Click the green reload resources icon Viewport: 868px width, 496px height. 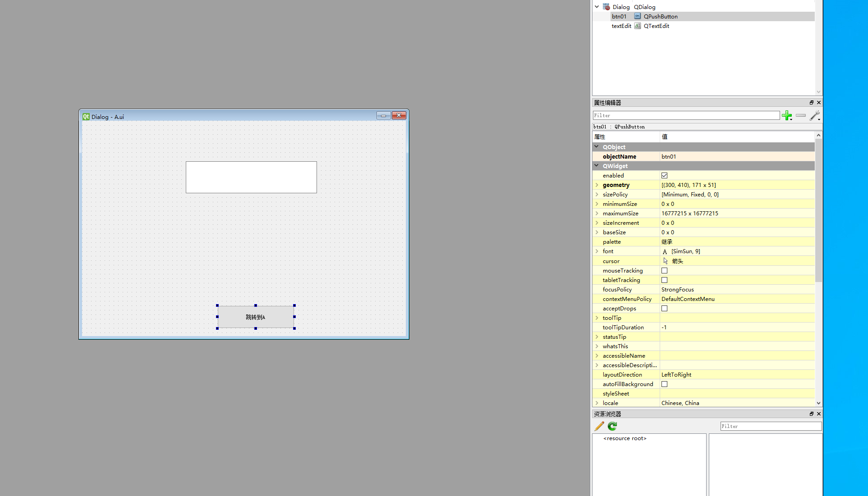click(612, 426)
